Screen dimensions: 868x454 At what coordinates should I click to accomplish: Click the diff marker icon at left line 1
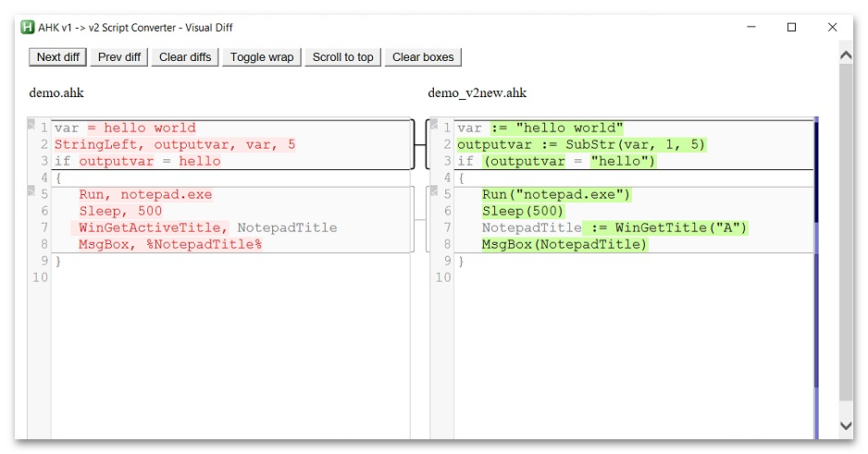(x=31, y=125)
